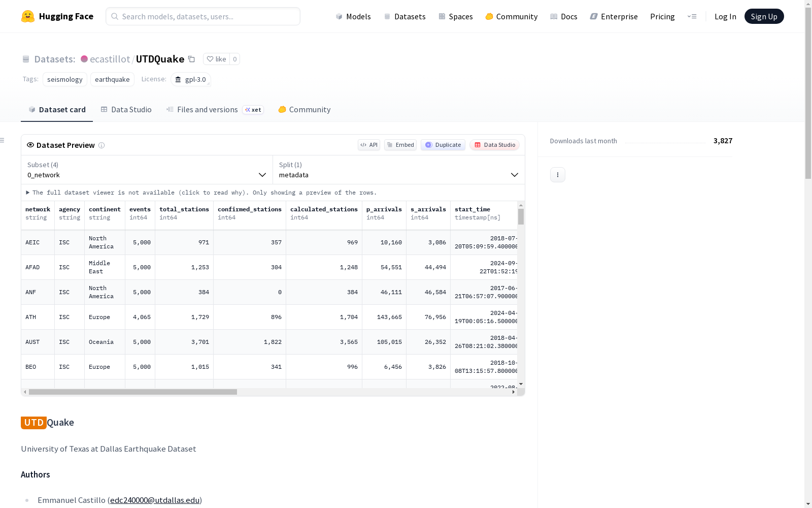Viewport: 812px width, 508px height.
Task: Click the table scroll right arrow
Action: click(514, 392)
